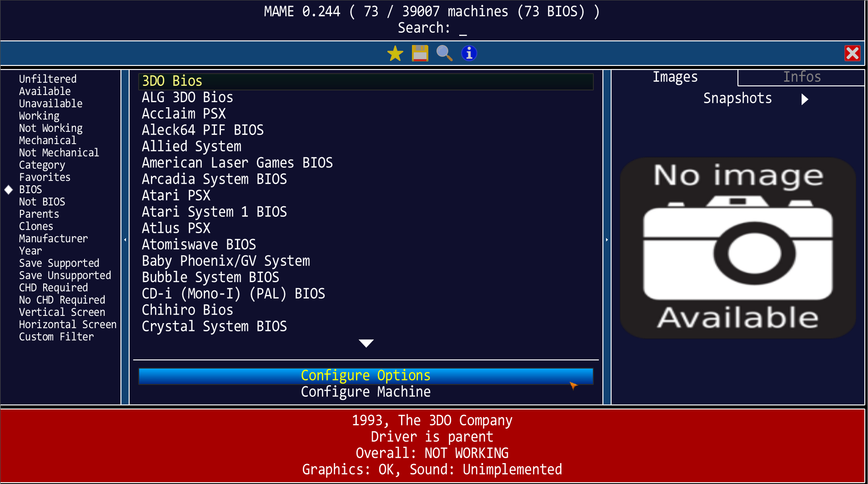Open the Category filter
Image resolution: width=868 pixels, height=484 pixels.
pos(42,165)
